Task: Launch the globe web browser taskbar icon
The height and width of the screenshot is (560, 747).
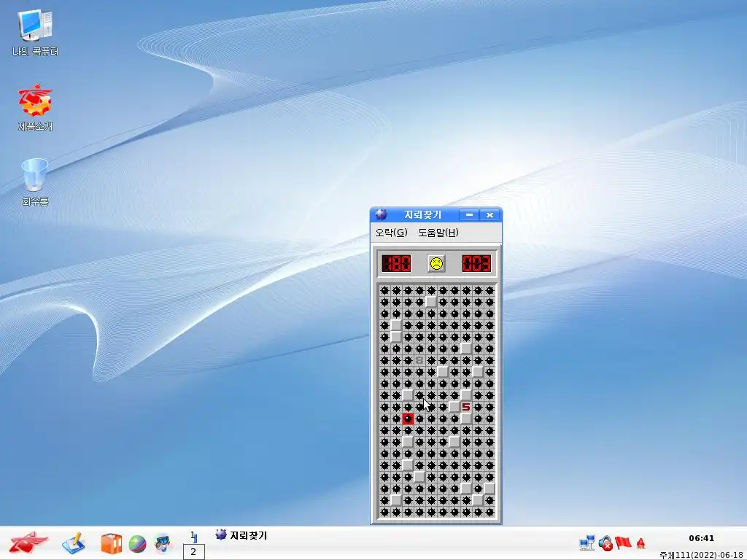Action: [137, 544]
